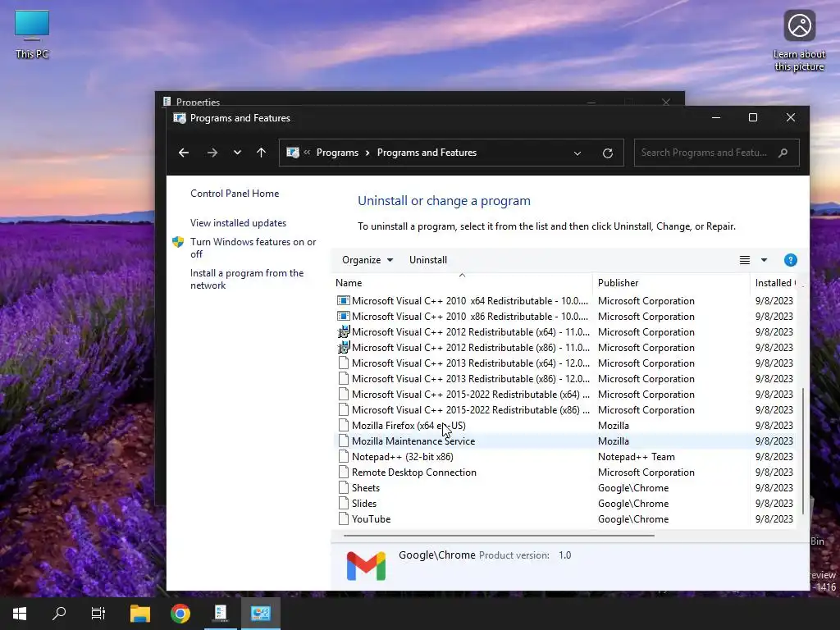Click the Programs and Features title bar icon
The image size is (840, 630).
(180, 118)
